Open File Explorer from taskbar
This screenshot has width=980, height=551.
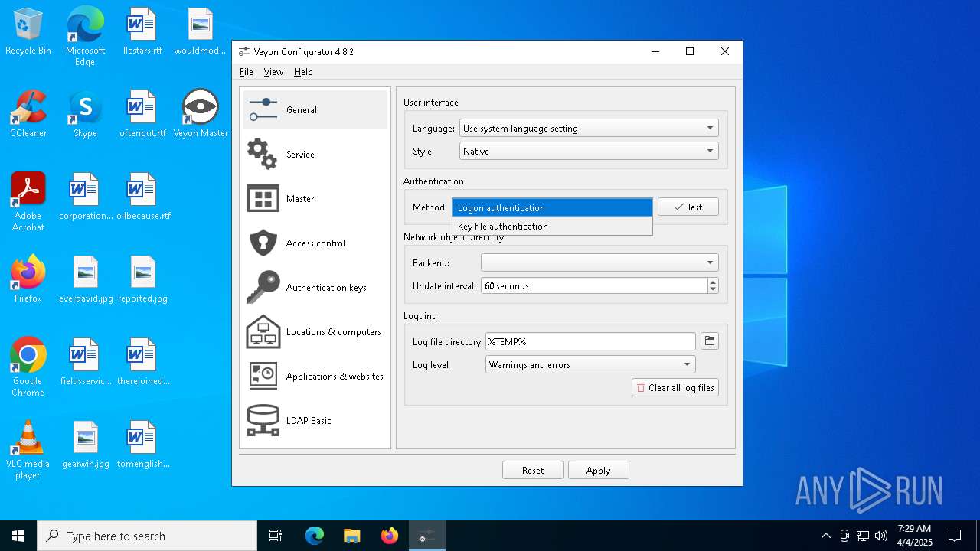click(x=351, y=536)
